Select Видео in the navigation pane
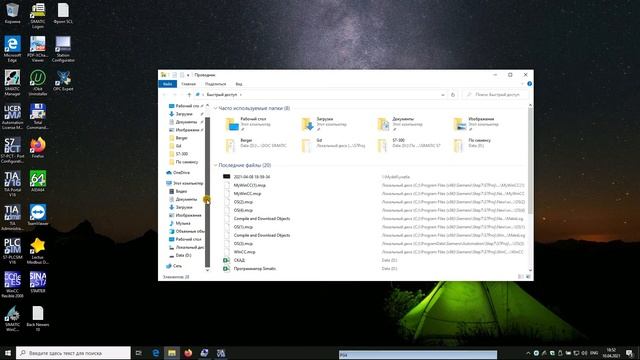The width and height of the screenshot is (640, 360). (x=181, y=191)
